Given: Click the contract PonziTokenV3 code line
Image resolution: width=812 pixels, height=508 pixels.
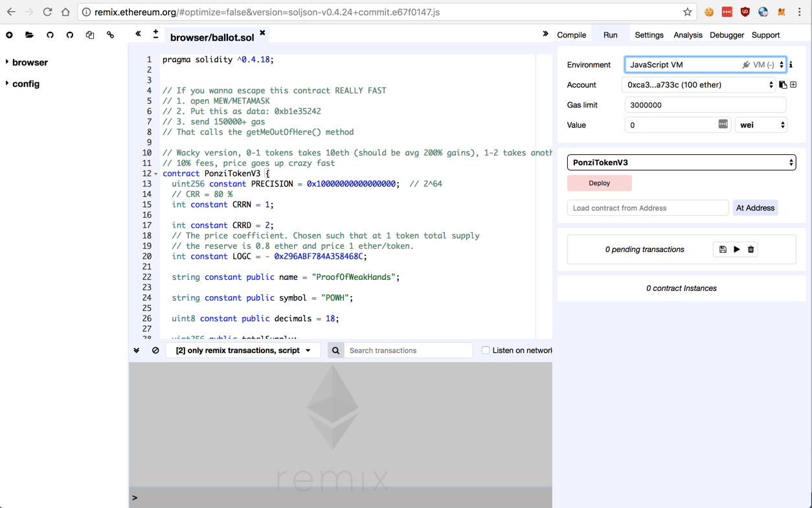Looking at the screenshot, I should (216, 174).
